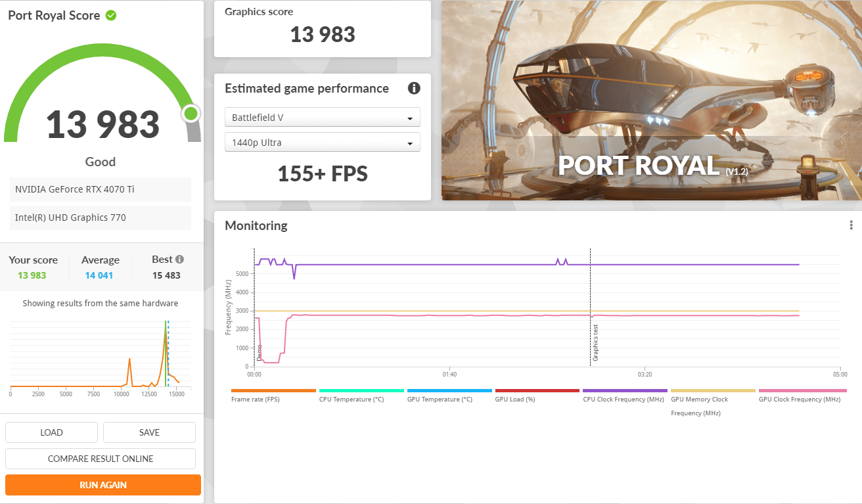Click the LOAD button

(51, 432)
